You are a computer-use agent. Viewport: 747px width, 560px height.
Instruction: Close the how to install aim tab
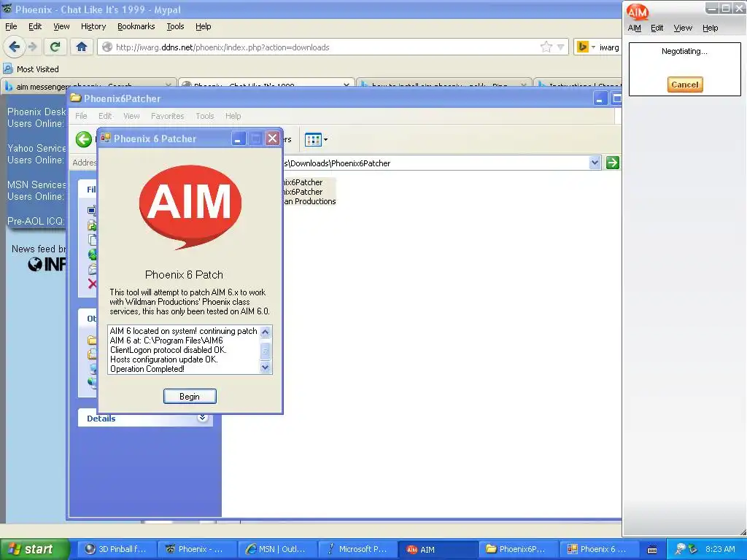tap(524, 84)
